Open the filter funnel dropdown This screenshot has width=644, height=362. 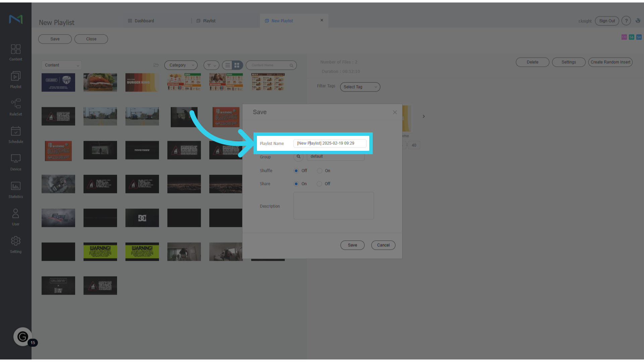click(x=211, y=65)
